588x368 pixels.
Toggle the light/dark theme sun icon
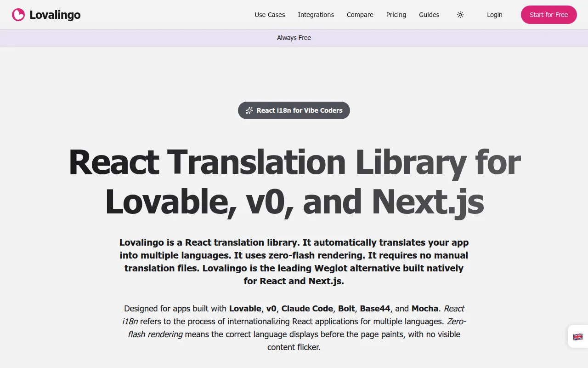[460, 15]
